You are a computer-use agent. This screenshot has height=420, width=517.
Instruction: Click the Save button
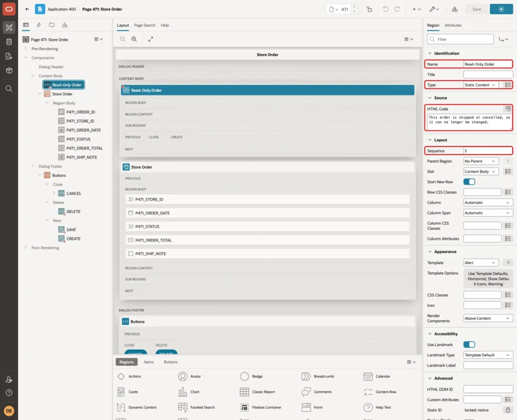[x=477, y=9]
